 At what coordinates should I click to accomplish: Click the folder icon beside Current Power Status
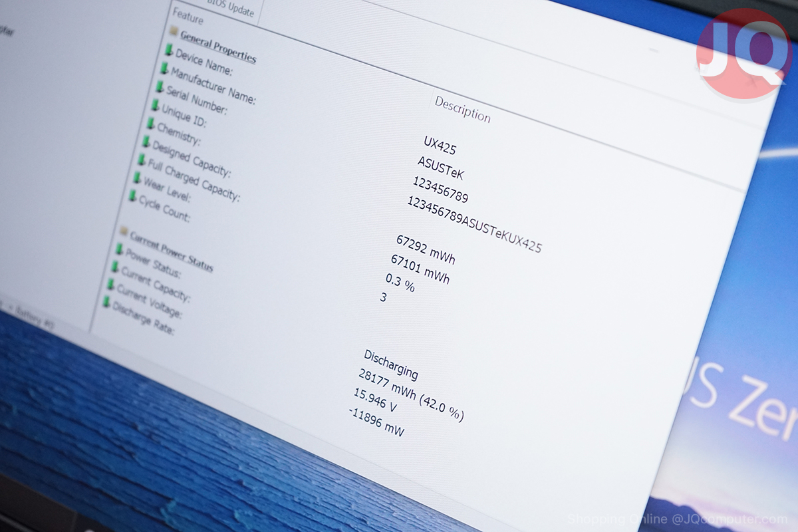pos(123,231)
